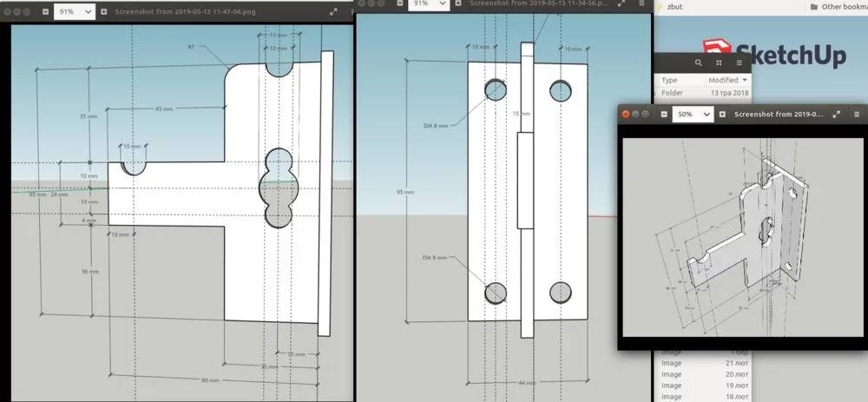Select the Image row dated 21 лют
The height and width of the screenshot is (402, 868).
click(703, 363)
